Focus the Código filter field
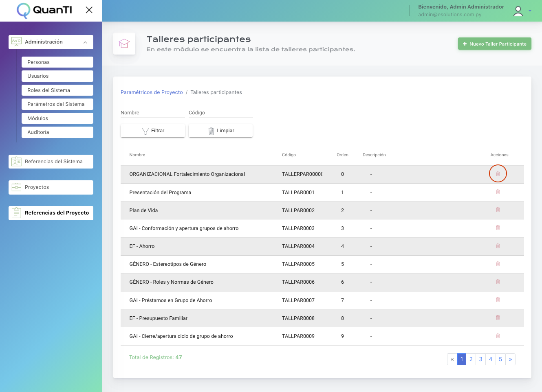The image size is (542, 392). click(x=221, y=113)
